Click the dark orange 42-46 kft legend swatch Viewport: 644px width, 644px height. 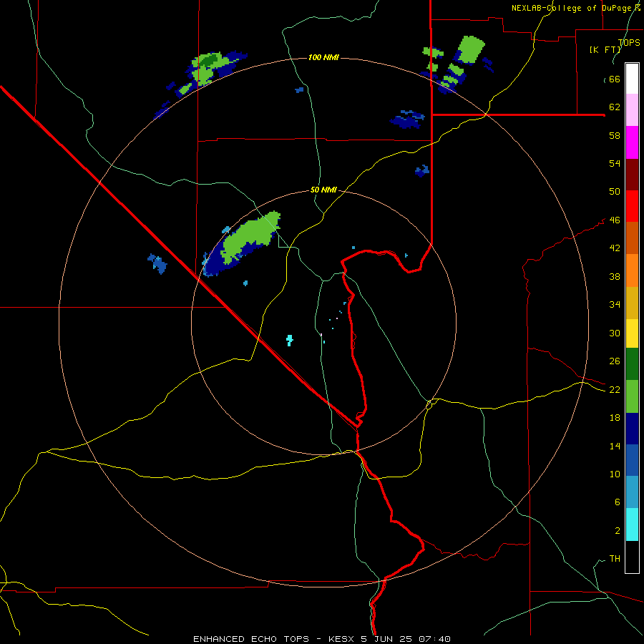tap(632, 238)
